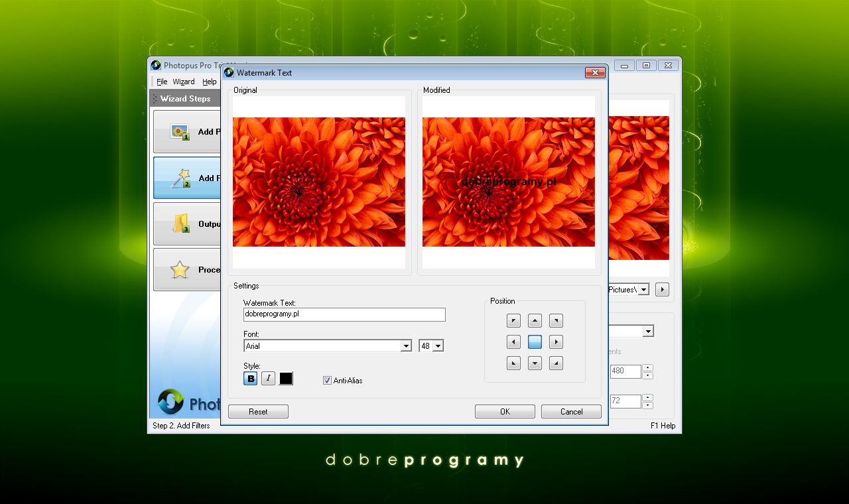Click the Add Photos step icon
Screen dimensions: 849x504
(x=180, y=132)
